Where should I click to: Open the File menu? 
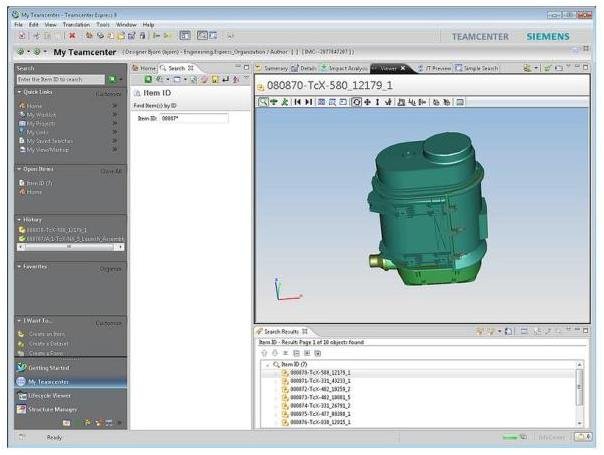(18, 25)
